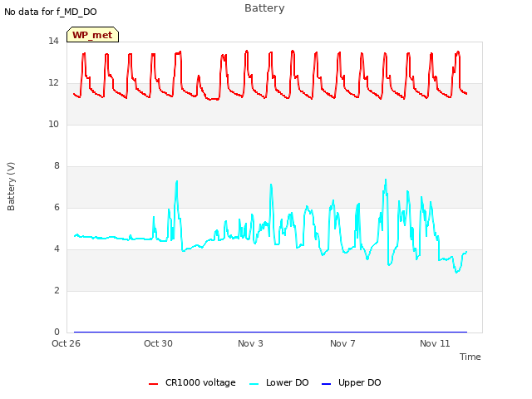Click the Nov 11 x-axis tick label

435,343
